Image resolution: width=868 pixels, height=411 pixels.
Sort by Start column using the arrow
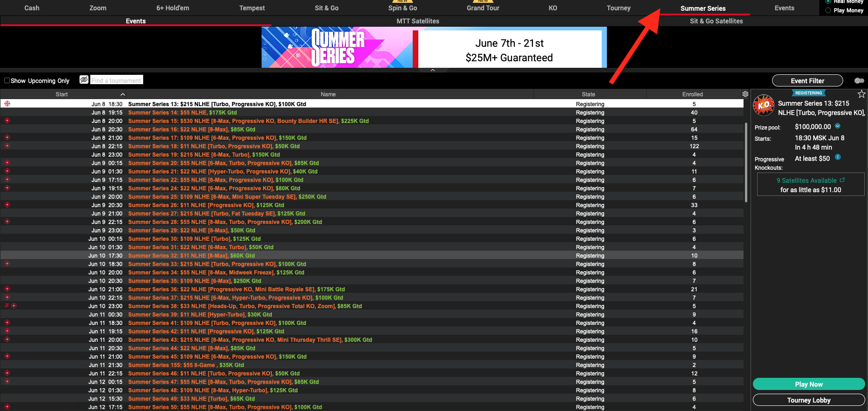[123, 94]
